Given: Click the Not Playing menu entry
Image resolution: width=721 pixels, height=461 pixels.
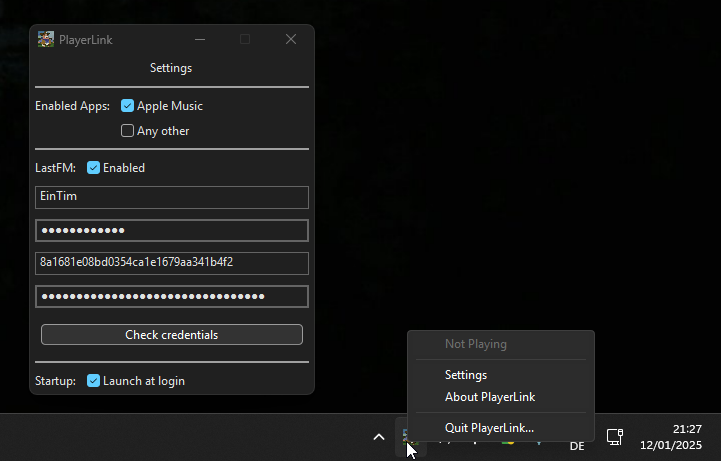Looking at the screenshot, I should tap(476, 344).
